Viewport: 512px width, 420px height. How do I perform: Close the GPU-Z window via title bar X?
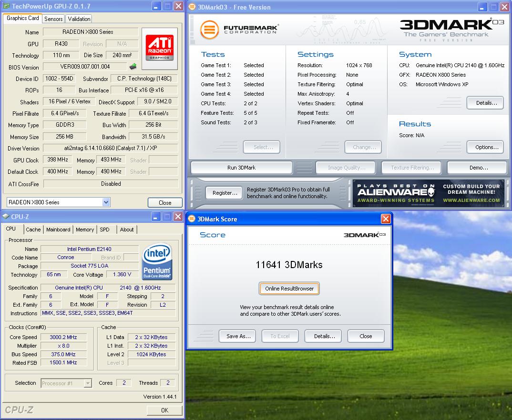pos(178,6)
